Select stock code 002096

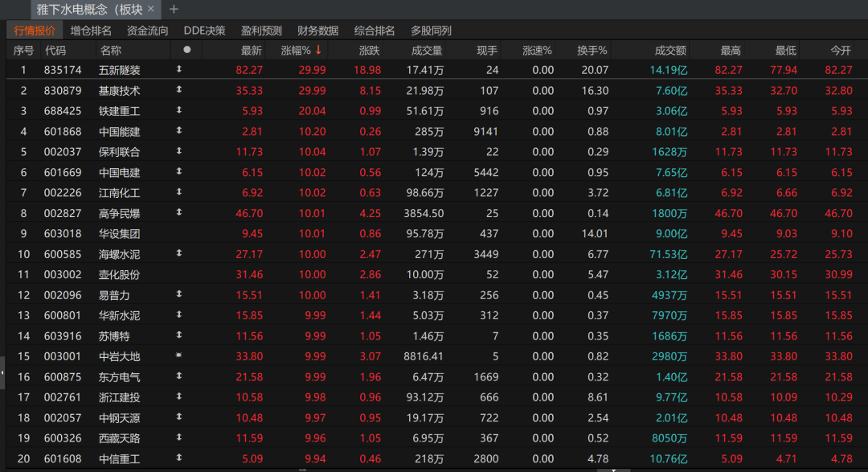(63, 295)
